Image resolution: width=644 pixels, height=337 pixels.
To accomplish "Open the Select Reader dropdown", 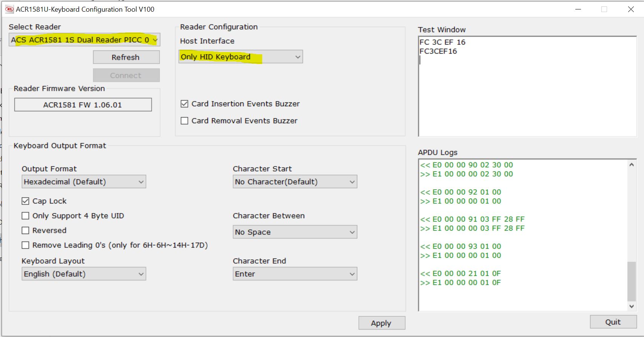I will coord(85,40).
